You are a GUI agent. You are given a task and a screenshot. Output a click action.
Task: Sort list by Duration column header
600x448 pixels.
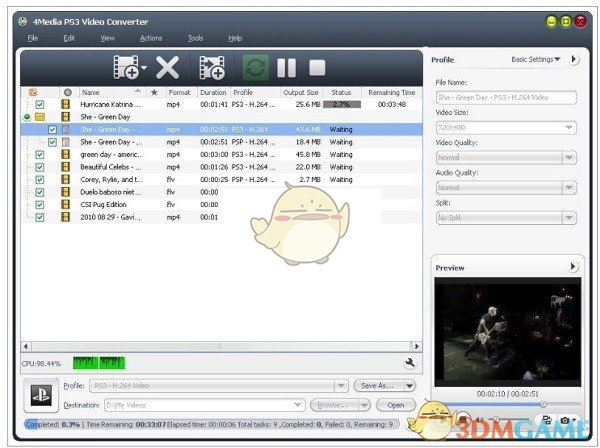point(213,92)
